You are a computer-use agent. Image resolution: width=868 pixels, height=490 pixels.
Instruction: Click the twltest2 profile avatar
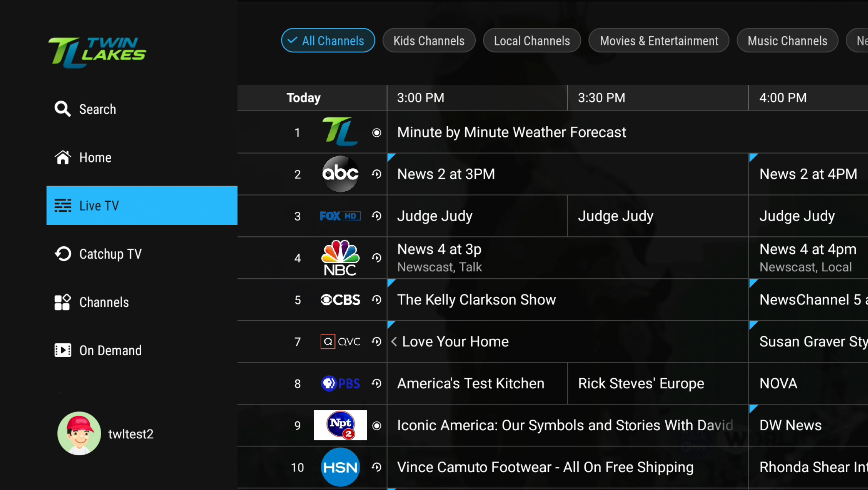pos(79,433)
